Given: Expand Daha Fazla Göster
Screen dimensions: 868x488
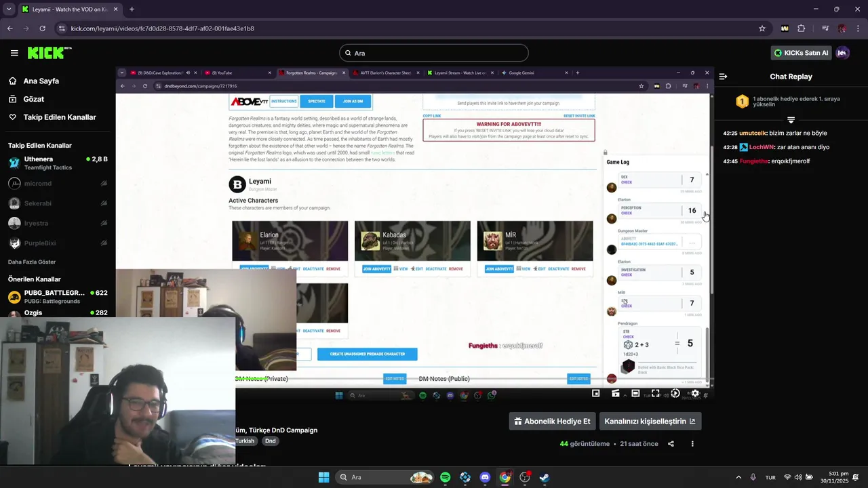Looking at the screenshot, I should (x=32, y=262).
